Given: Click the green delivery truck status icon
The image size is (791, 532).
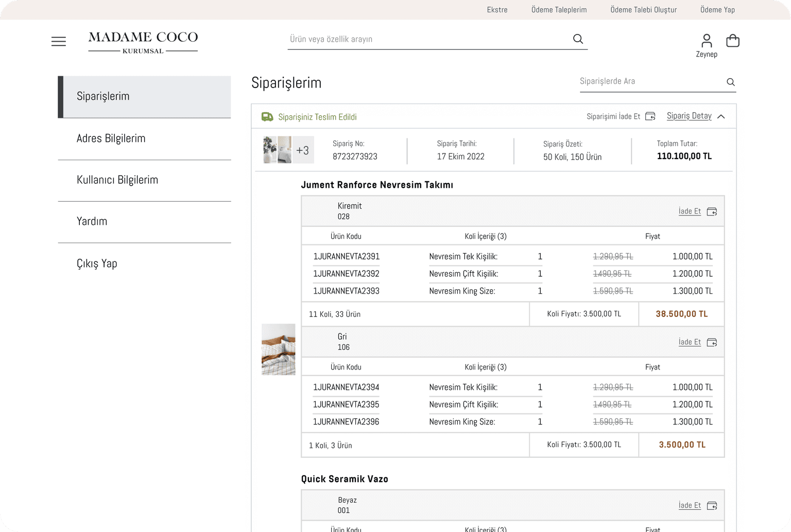Looking at the screenshot, I should (x=267, y=116).
